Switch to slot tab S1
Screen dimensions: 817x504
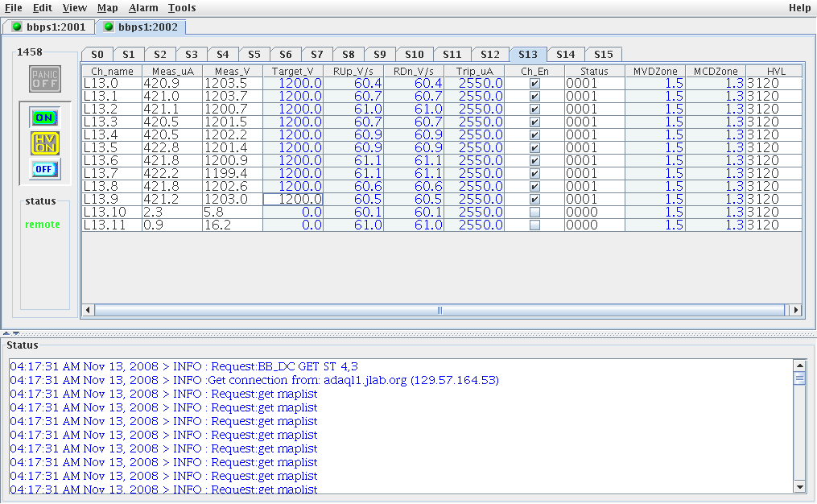pos(129,54)
